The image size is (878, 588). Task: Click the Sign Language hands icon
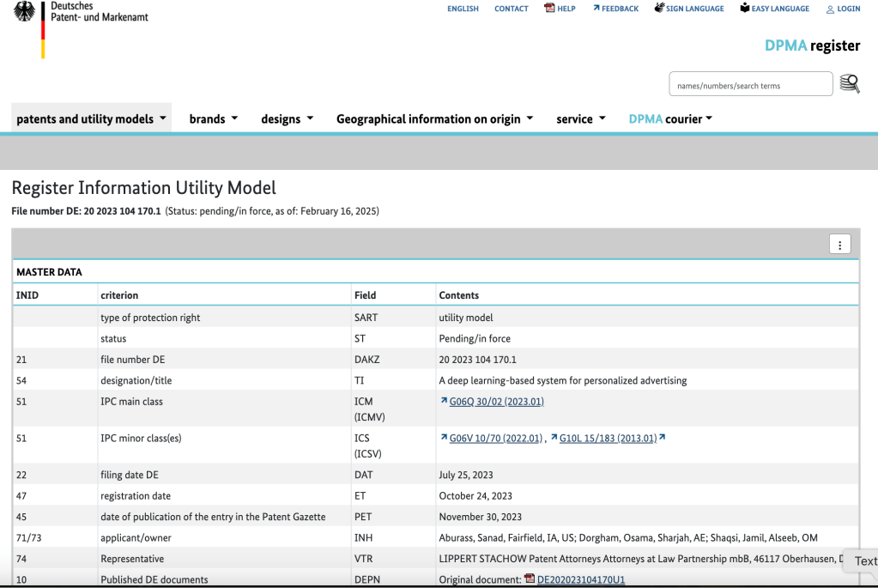[659, 9]
